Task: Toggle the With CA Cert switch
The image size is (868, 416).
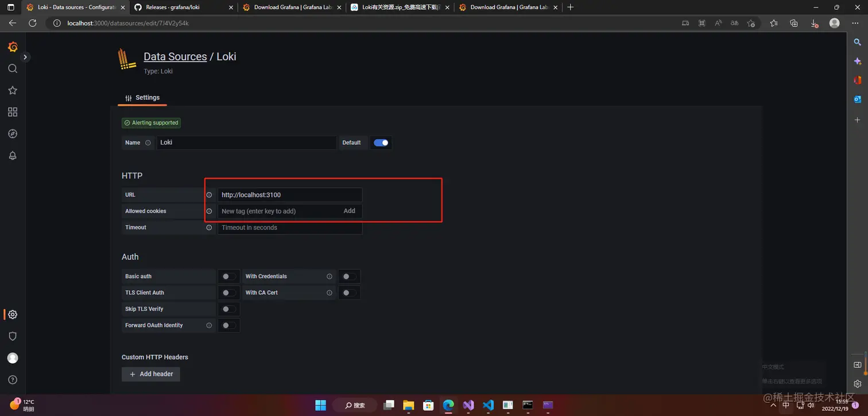Action: [348, 292]
